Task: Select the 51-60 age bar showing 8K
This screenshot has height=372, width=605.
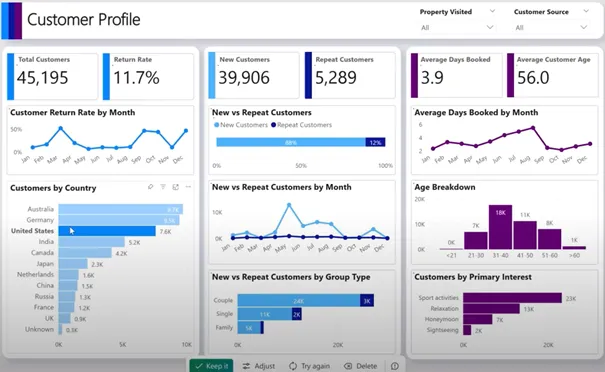Action: click(x=549, y=239)
